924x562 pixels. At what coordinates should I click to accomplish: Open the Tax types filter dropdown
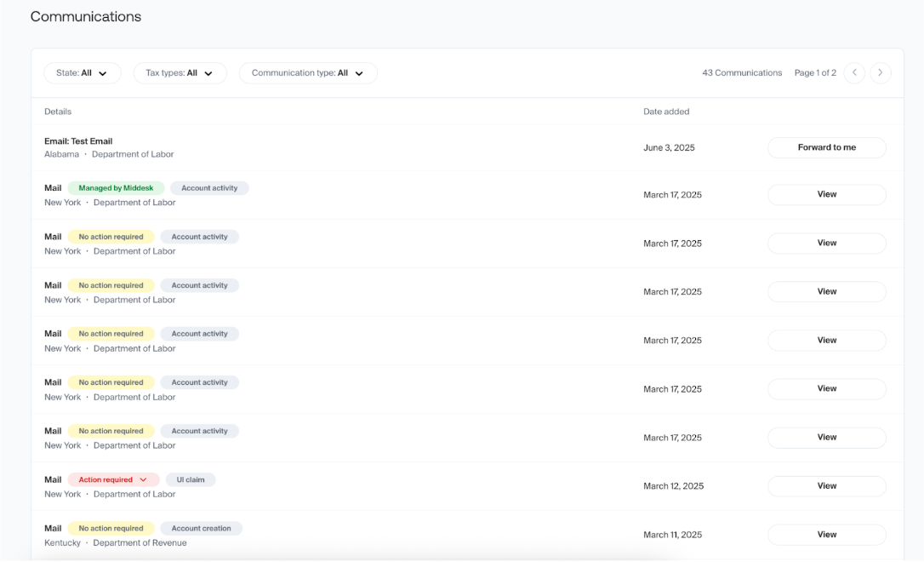180,73
